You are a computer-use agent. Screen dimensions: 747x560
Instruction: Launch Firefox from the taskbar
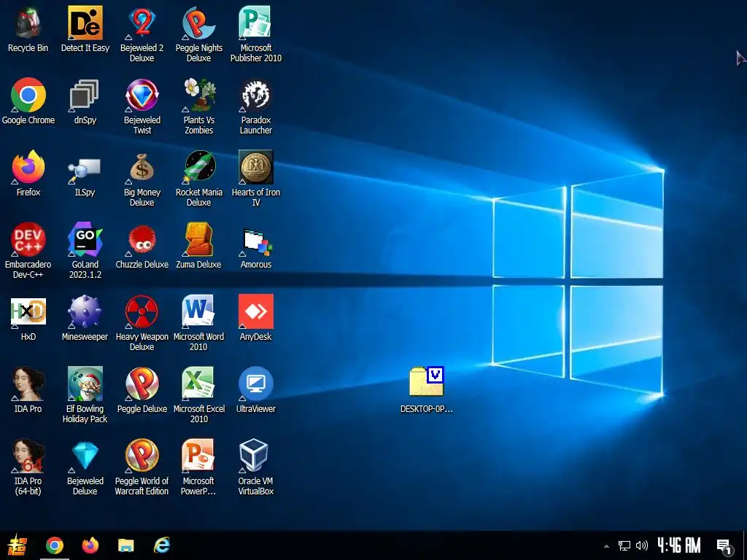[x=90, y=545]
